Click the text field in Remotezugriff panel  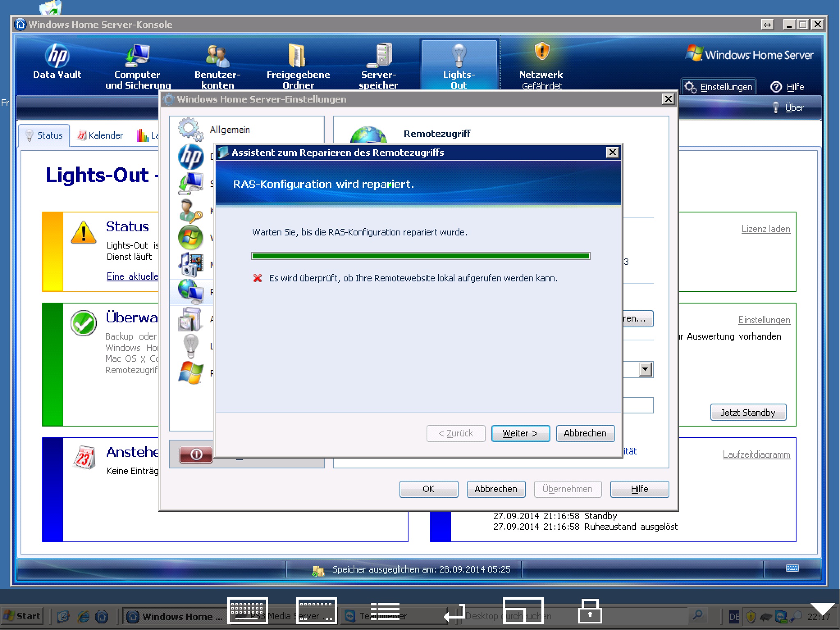638,405
